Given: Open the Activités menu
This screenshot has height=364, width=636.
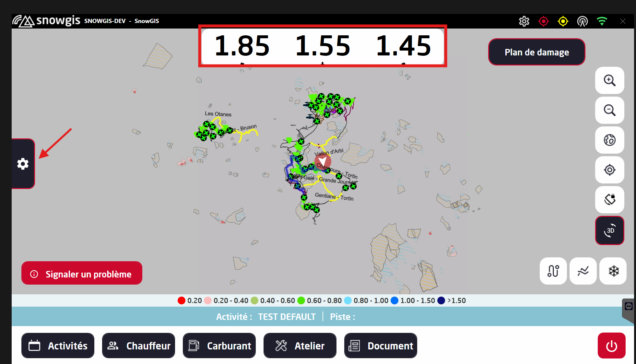Looking at the screenshot, I should pos(58,346).
